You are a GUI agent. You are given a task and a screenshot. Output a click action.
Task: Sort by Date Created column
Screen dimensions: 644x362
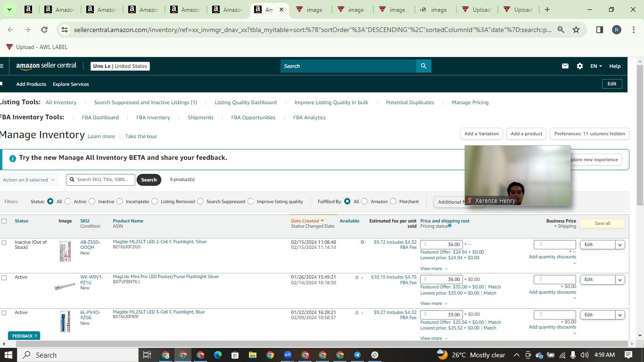[307, 221]
